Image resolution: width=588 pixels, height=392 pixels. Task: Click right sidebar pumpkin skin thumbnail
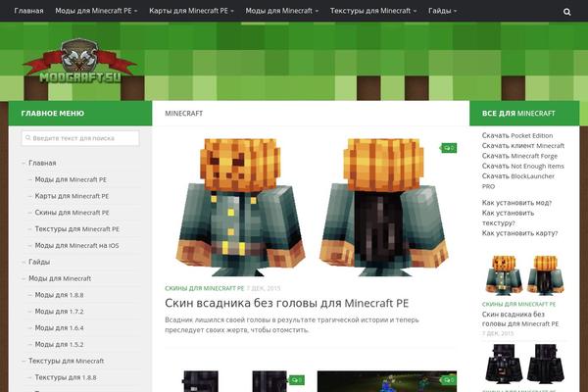tap(524, 275)
